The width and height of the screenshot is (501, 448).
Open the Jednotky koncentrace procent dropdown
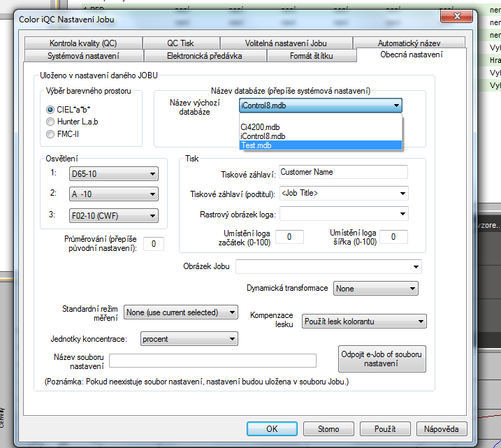(189, 339)
